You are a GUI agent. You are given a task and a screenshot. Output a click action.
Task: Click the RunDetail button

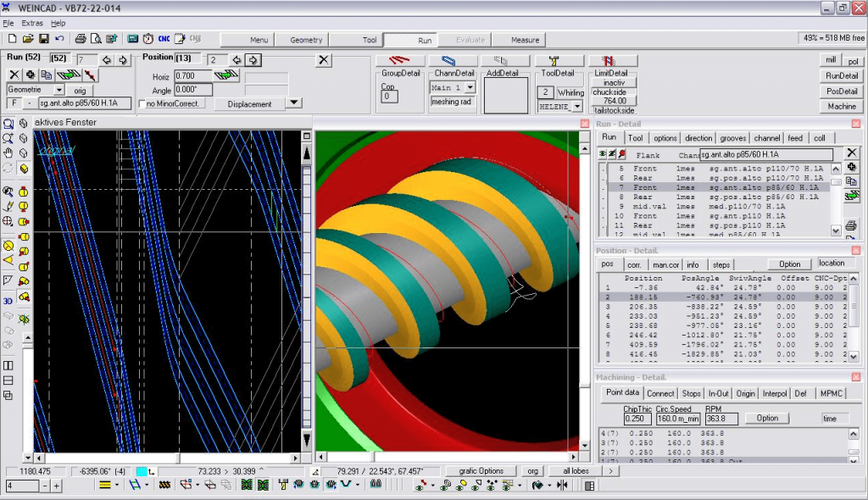842,76
